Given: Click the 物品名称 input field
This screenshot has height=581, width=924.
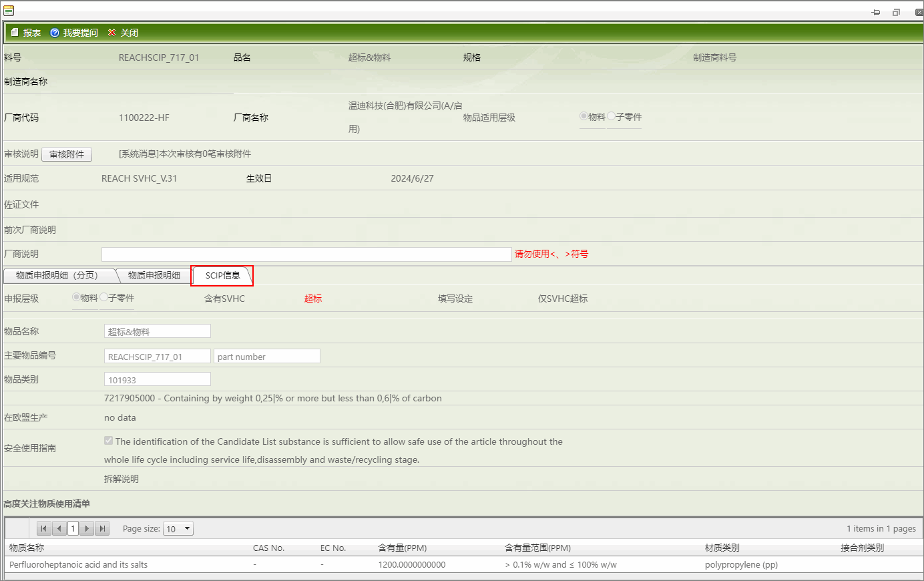Looking at the screenshot, I should (x=158, y=331).
